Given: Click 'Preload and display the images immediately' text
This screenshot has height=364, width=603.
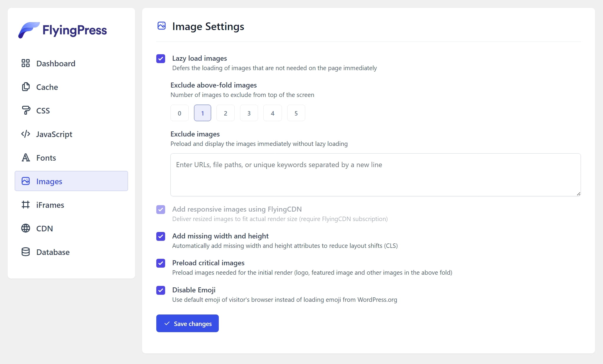Looking at the screenshot, I should 259,144.
